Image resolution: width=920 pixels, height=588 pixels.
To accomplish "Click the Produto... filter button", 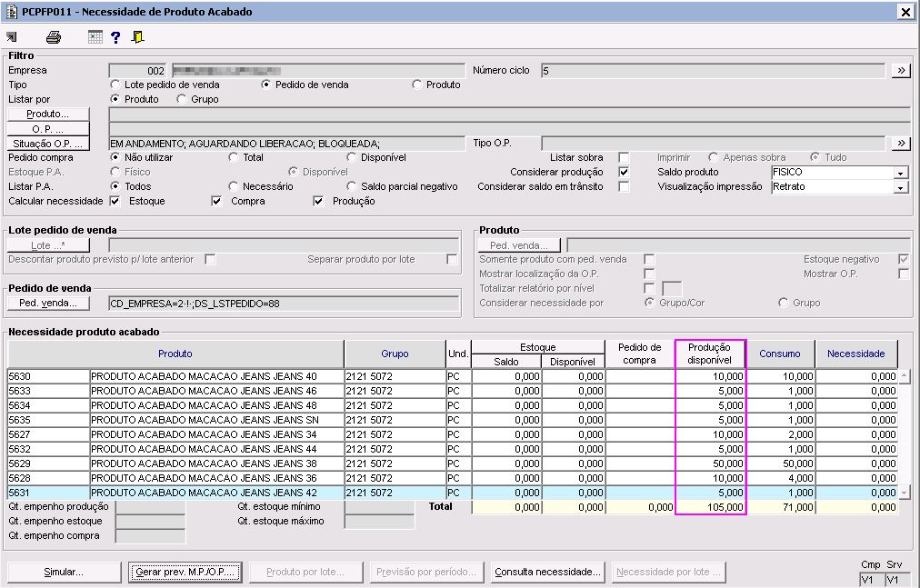I will 48,114.
